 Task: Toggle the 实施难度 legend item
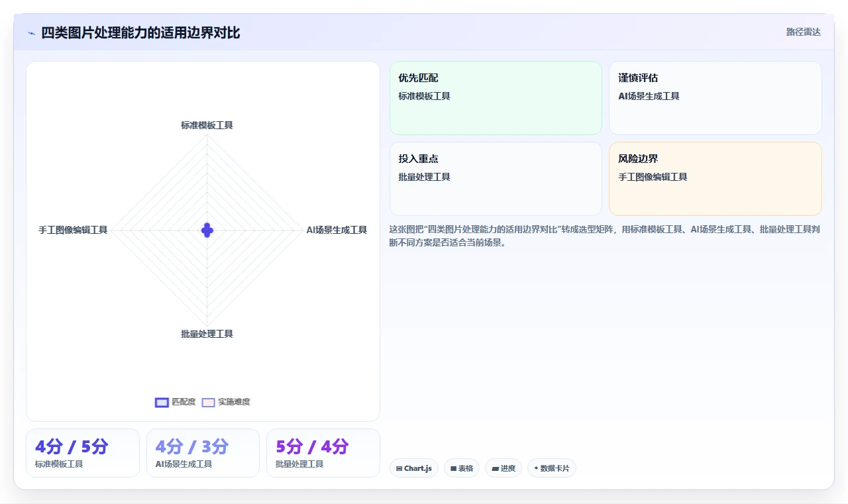(x=226, y=402)
